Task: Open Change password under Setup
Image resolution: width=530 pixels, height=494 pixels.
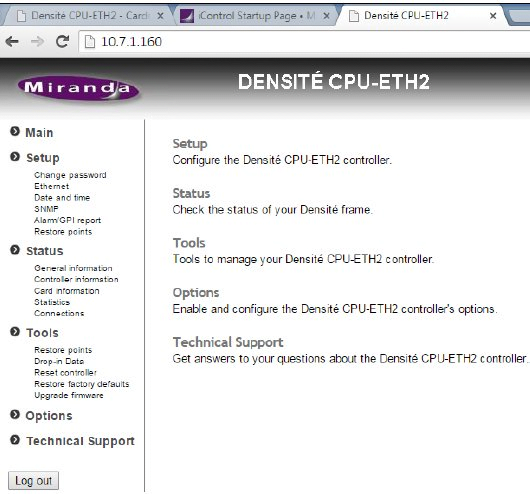Action: 70,175
